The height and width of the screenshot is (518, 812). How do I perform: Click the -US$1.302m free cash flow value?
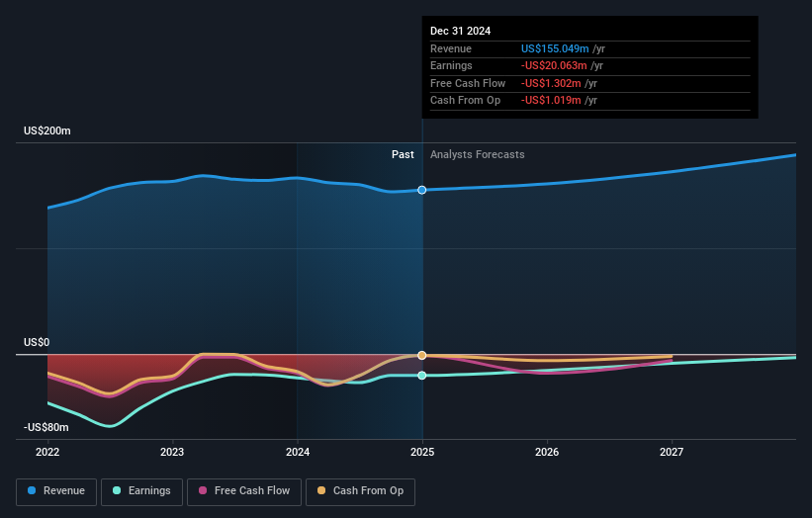click(x=551, y=83)
